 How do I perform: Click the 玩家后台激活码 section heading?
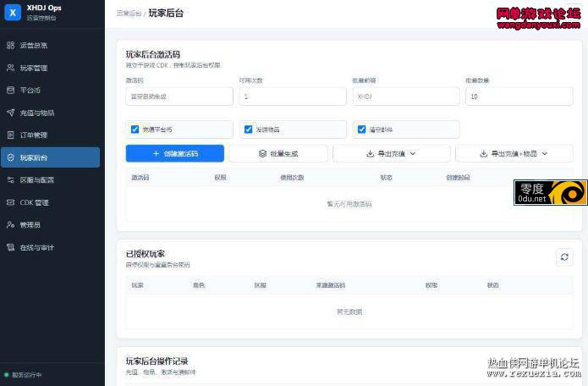(153, 55)
